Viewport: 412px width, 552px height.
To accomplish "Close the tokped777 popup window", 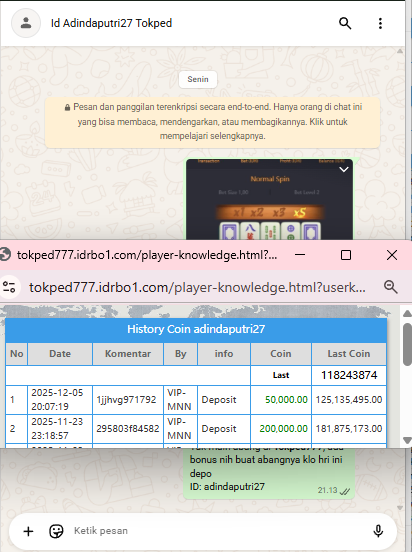I will [x=392, y=255].
